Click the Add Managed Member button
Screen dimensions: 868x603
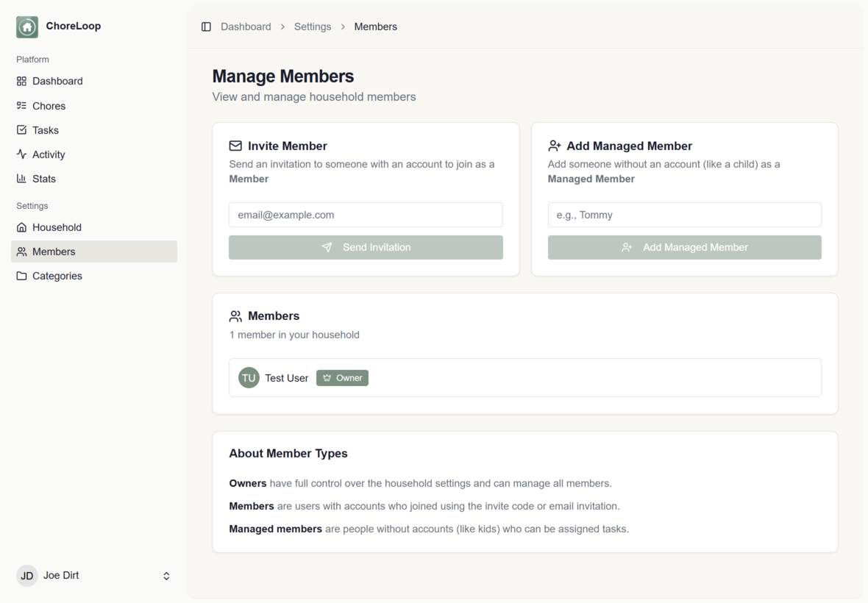tap(685, 247)
